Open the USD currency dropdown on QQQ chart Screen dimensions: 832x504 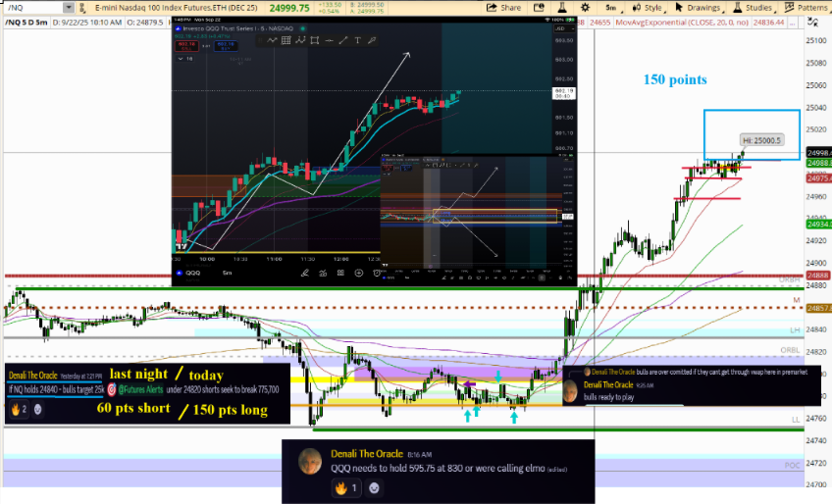564,28
